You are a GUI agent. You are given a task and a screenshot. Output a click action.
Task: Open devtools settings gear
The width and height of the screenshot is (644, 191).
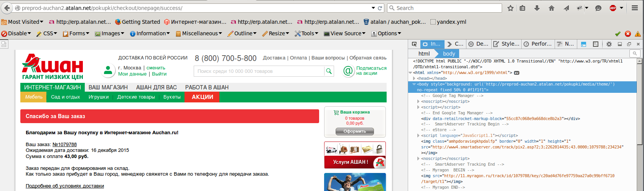[609, 44]
